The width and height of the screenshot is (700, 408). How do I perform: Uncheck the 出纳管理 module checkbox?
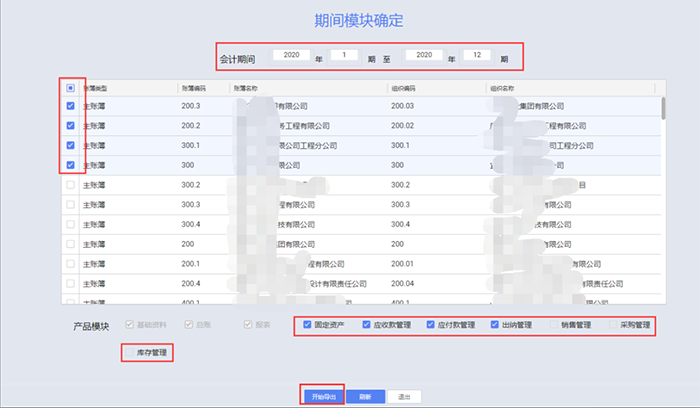click(495, 325)
